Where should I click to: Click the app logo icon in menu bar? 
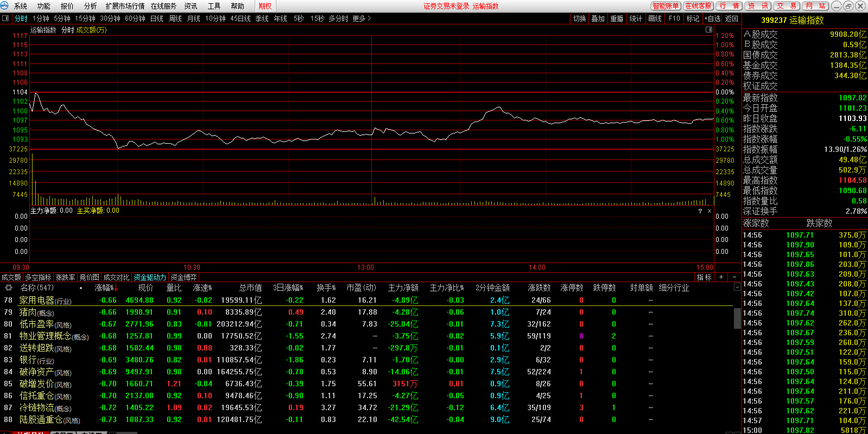5,6
